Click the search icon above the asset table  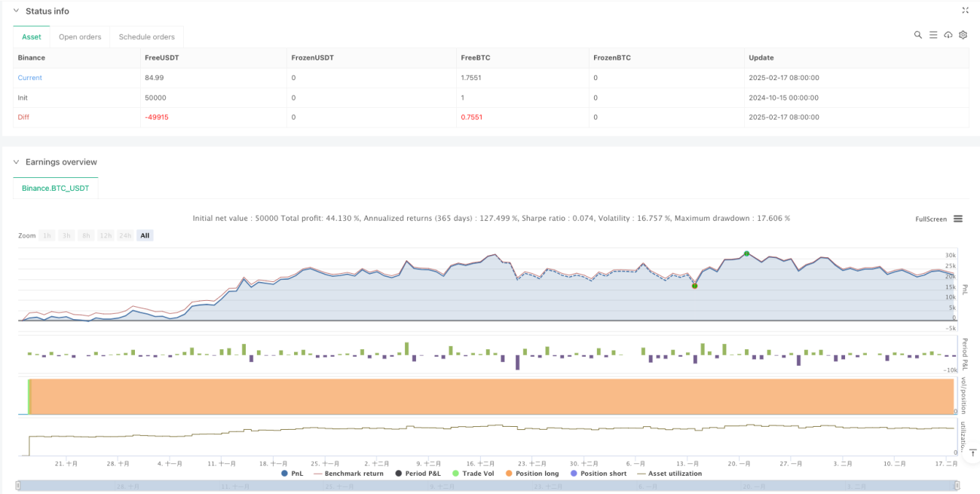pyautogui.click(x=917, y=35)
